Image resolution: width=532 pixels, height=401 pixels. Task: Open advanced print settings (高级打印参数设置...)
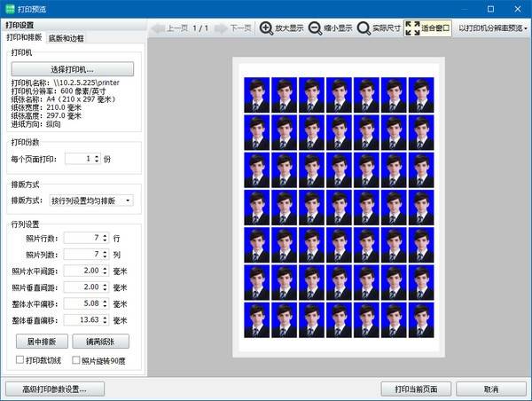(56, 389)
